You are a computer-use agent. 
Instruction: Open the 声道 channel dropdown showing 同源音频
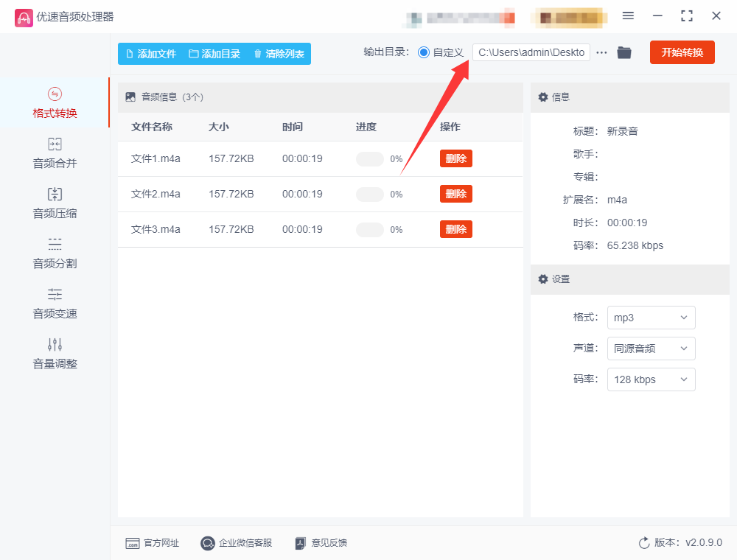(x=651, y=349)
